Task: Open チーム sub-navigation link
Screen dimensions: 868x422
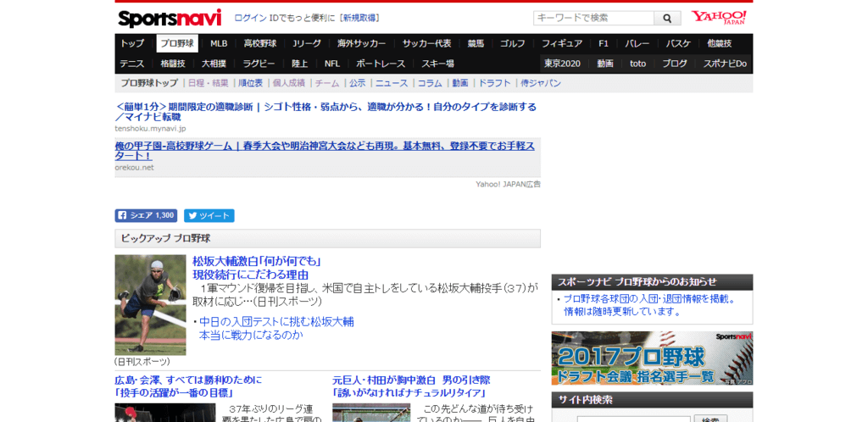Action: pyautogui.click(x=327, y=83)
